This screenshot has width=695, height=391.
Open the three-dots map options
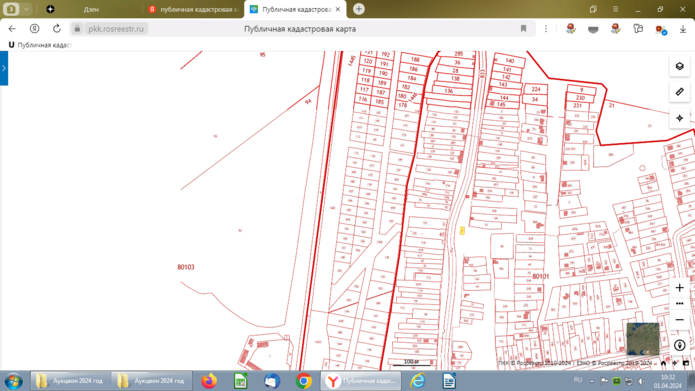point(679,304)
